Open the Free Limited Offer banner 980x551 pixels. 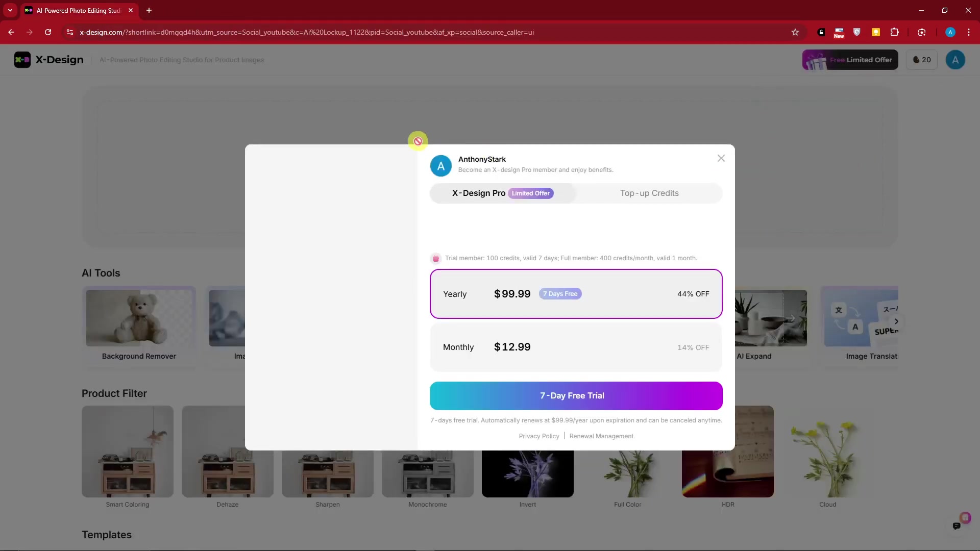pos(850,60)
